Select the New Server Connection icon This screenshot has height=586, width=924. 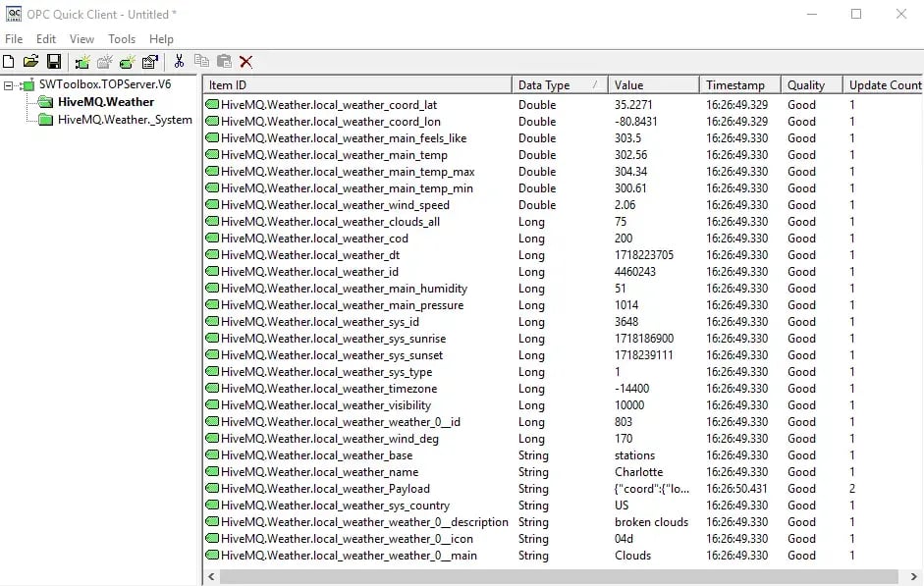point(82,60)
